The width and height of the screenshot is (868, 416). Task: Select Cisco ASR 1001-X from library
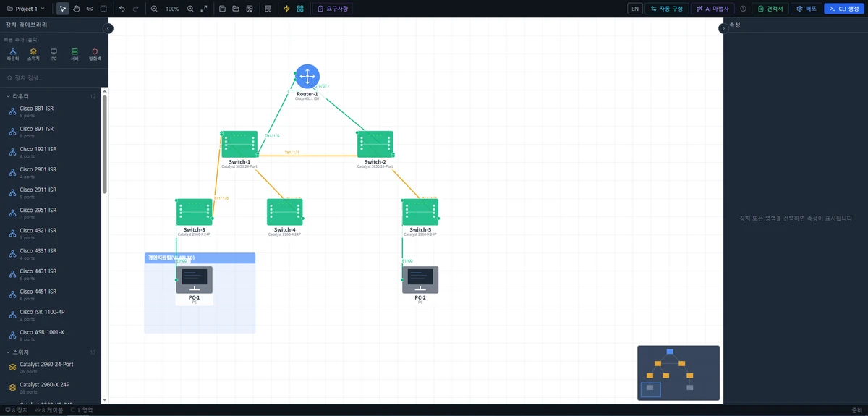coord(51,335)
